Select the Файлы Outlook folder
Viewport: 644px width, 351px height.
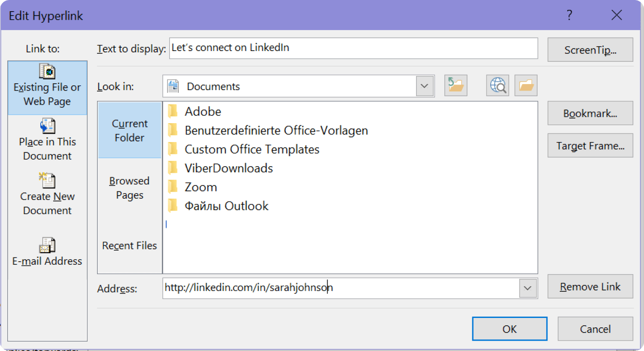[x=218, y=206]
